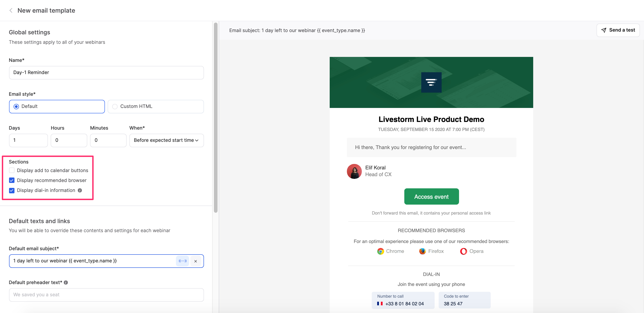Screen dimensions: 644x313
Task: Select the Custom HTML email style
Action: click(x=115, y=106)
